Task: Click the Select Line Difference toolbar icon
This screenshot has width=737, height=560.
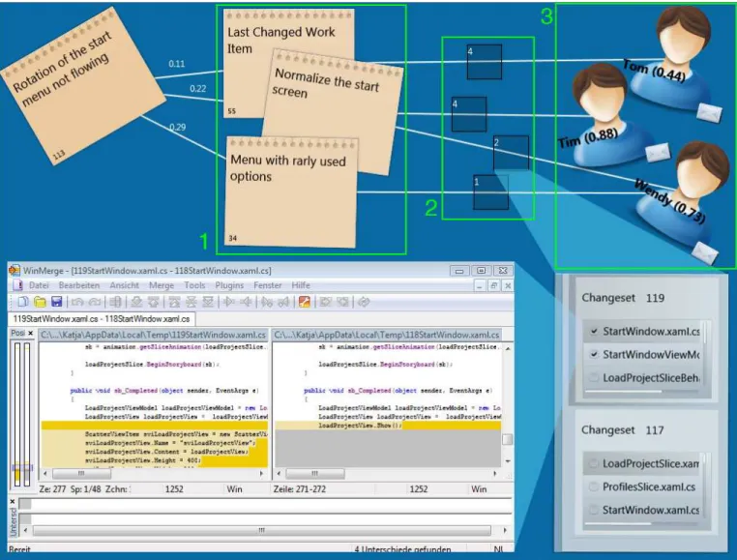Action: [115, 302]
